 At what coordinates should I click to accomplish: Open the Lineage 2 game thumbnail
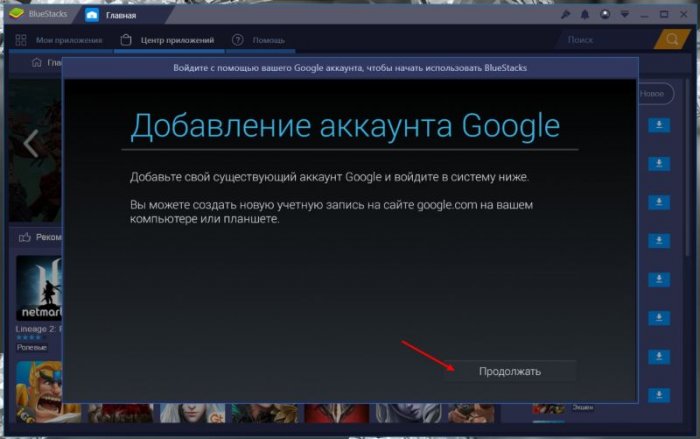(x=38, y=288)
